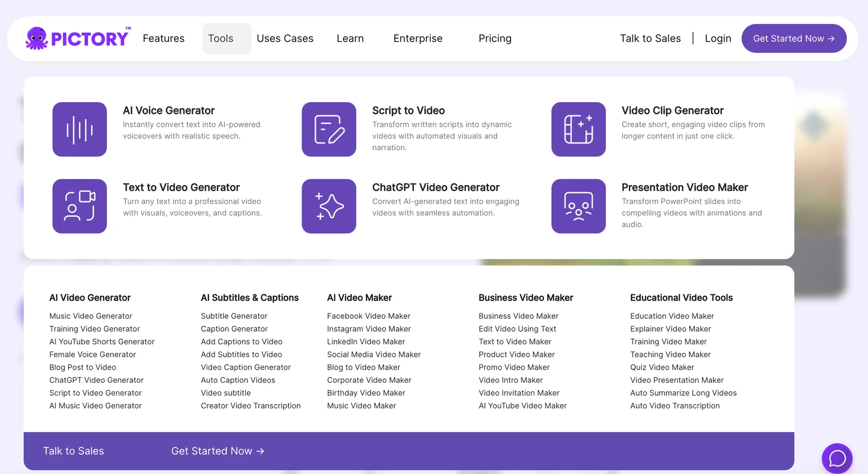Expand the Uses Cases menu
868x474 pixels.
(285, 39)
